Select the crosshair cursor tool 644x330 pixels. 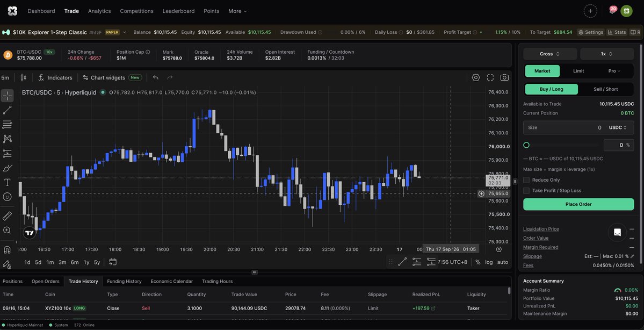7,95
